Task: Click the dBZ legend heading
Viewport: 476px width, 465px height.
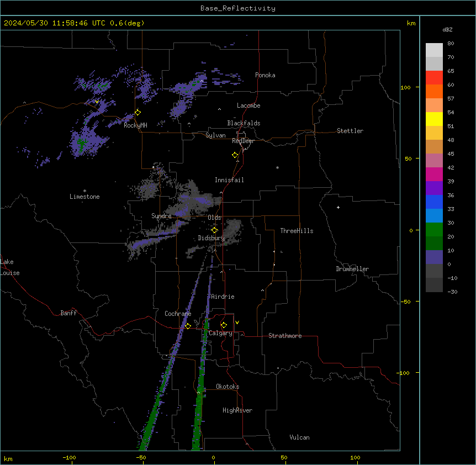Action: pos(447,29)
